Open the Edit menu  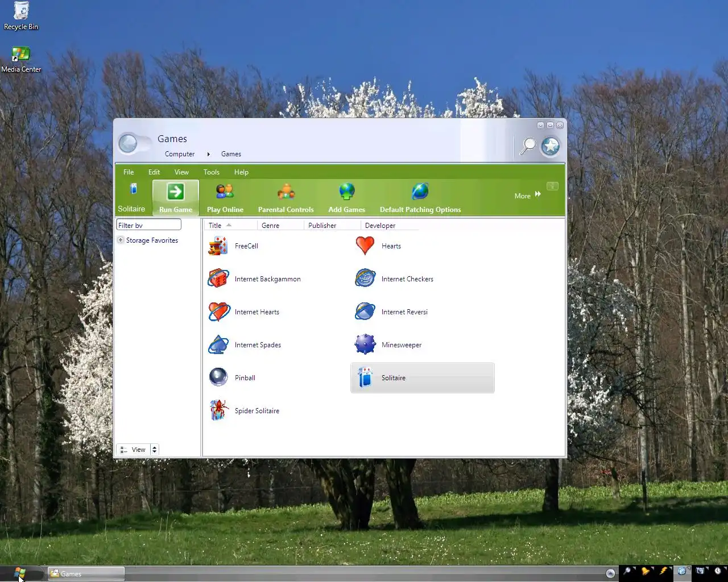point(154,172)
